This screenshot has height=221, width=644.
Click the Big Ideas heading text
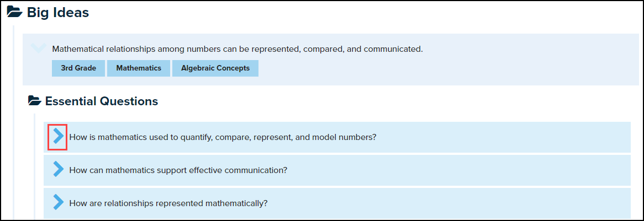point(58,13)
